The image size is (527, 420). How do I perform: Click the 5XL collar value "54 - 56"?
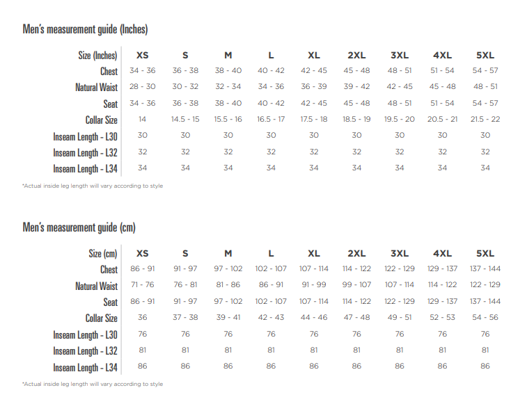click(x=485, y=318)
